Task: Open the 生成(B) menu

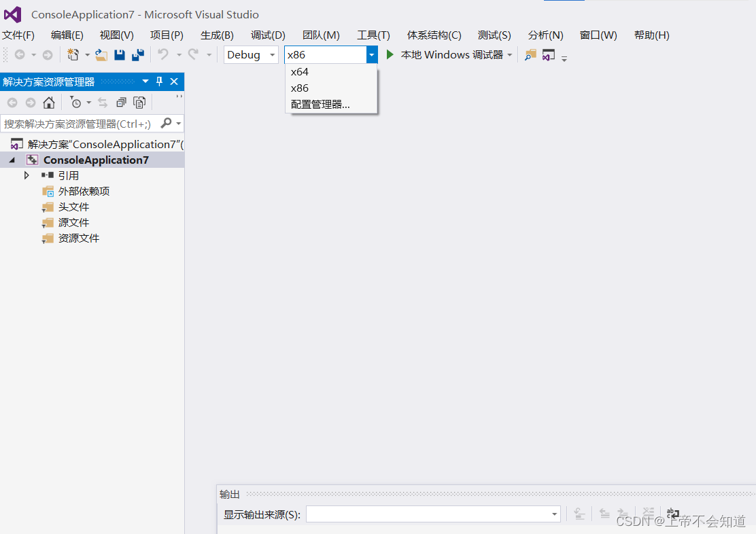Action: [217, 35]
